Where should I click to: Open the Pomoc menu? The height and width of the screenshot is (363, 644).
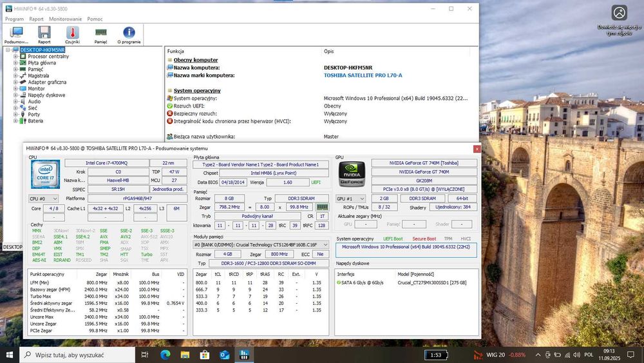click(x=95, y=19)
